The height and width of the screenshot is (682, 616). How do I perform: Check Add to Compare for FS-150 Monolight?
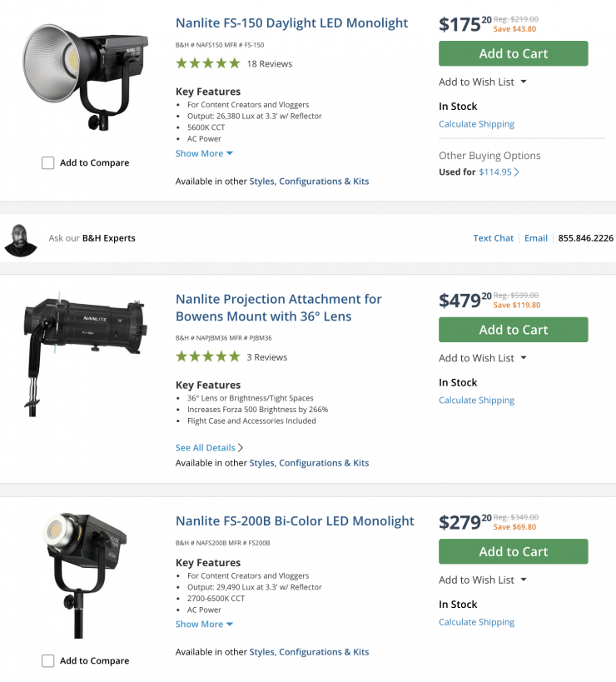(x=48, y=163)
